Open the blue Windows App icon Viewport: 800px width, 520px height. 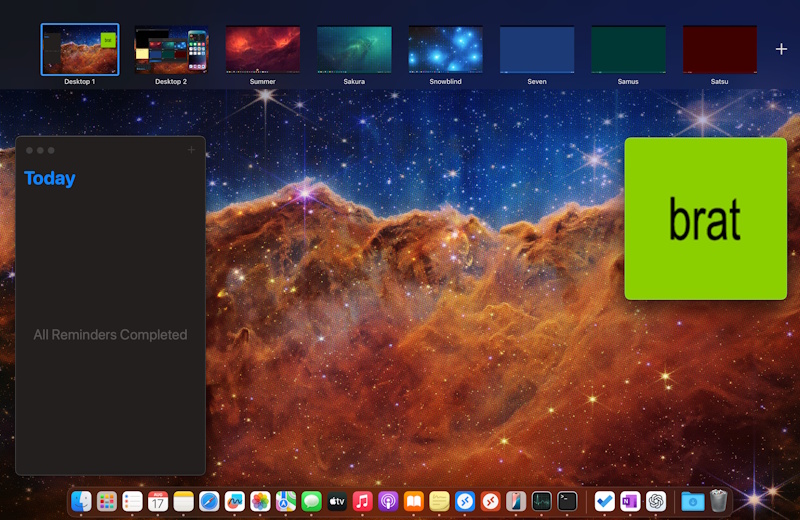[x=465, y=502]
